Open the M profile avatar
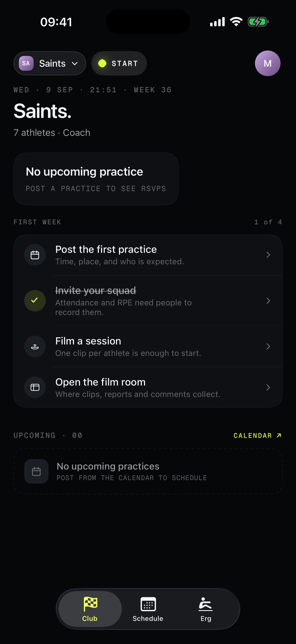 [268, 63]
